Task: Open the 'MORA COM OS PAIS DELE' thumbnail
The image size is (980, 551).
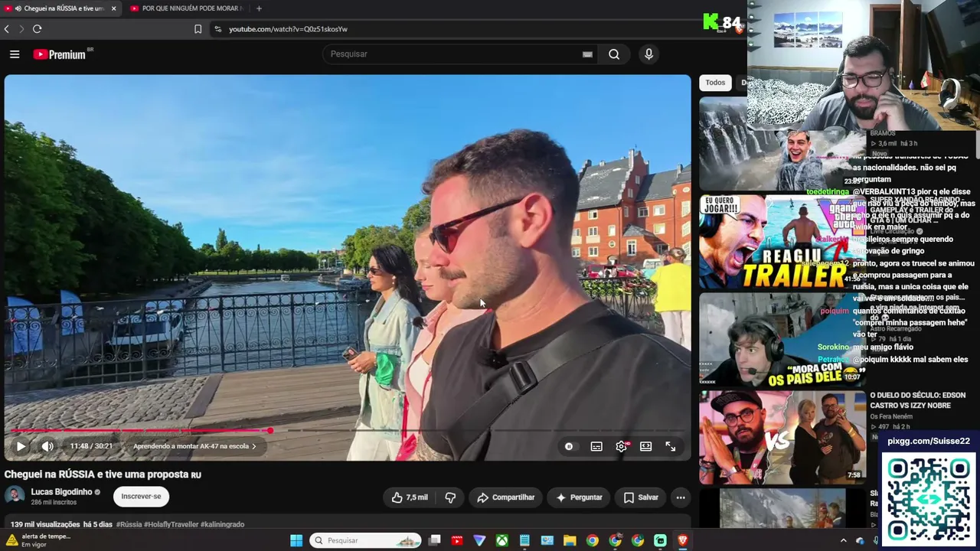Action: point(781,339)
